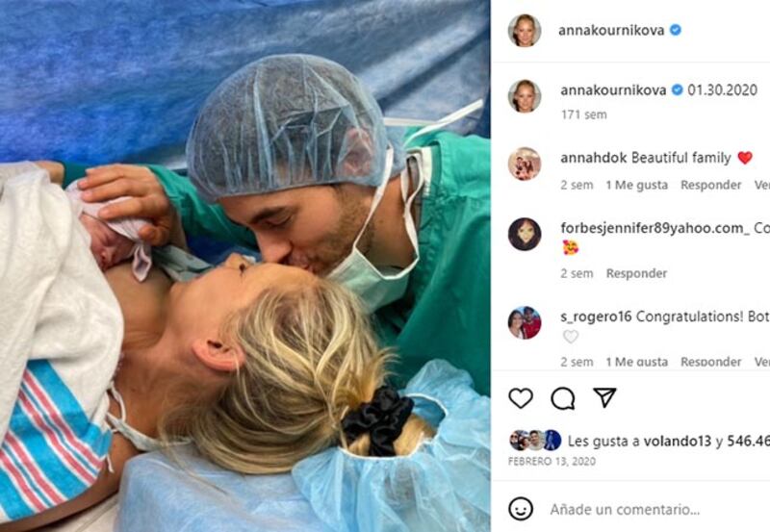
Task: Share post via paper plane icon
Action: tap(604, 397)
